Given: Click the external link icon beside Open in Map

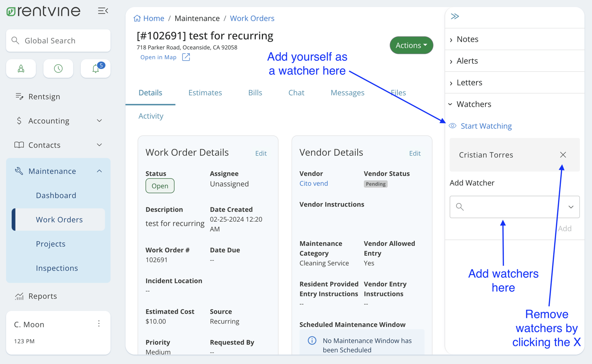Looking at the screenshot, I should click(x=186, y=56).
